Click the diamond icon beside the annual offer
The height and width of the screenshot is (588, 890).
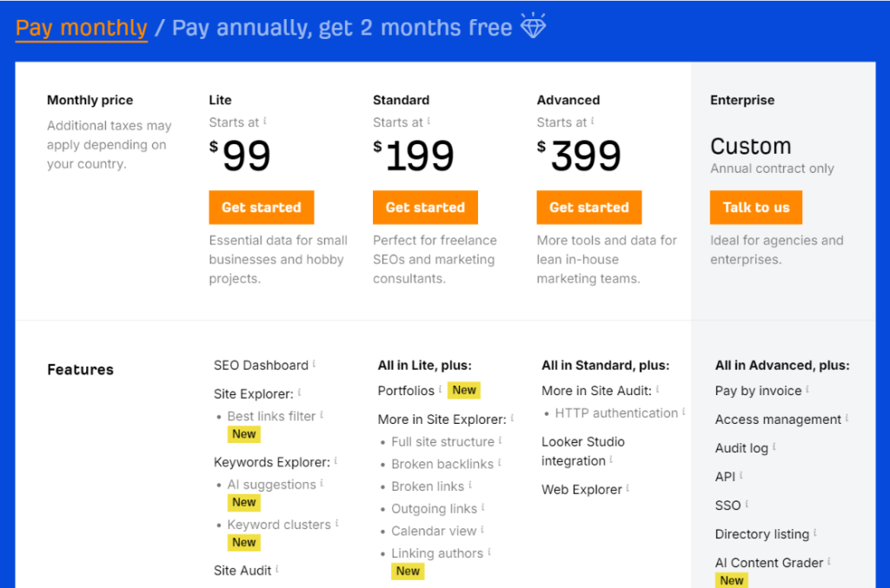point(533,25)
